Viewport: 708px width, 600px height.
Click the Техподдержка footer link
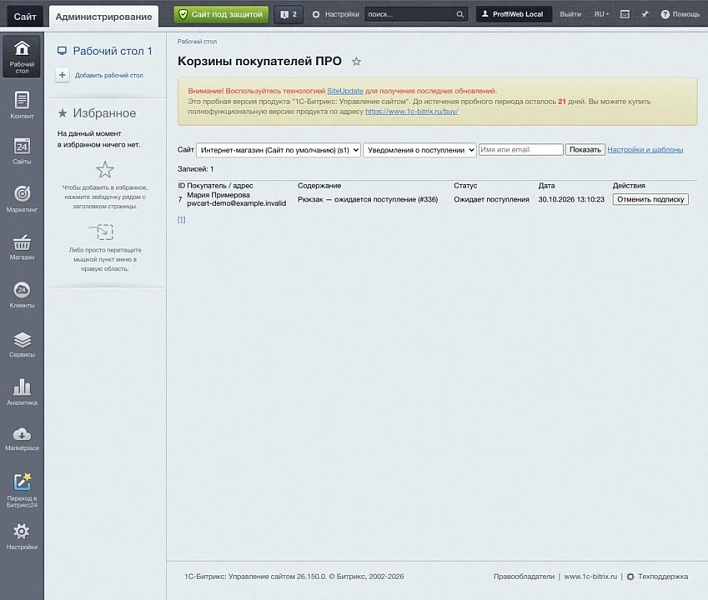tap(662, 577)
